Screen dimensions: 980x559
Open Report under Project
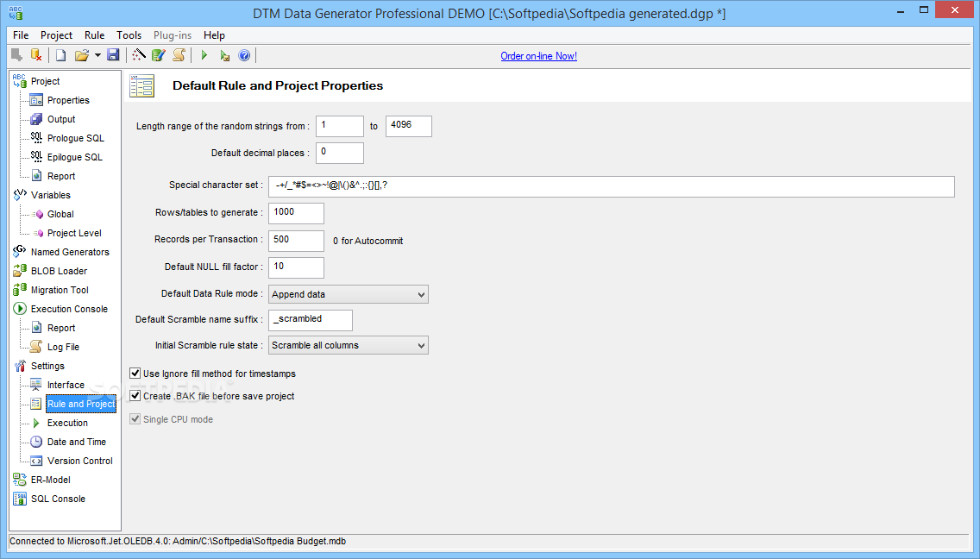(x=61, y=176)
